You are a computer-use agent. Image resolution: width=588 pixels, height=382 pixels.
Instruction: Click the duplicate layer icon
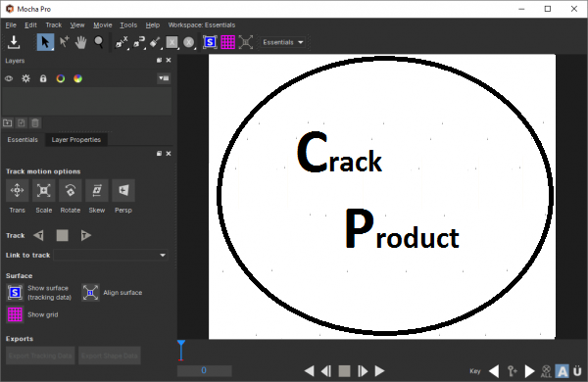22,123
